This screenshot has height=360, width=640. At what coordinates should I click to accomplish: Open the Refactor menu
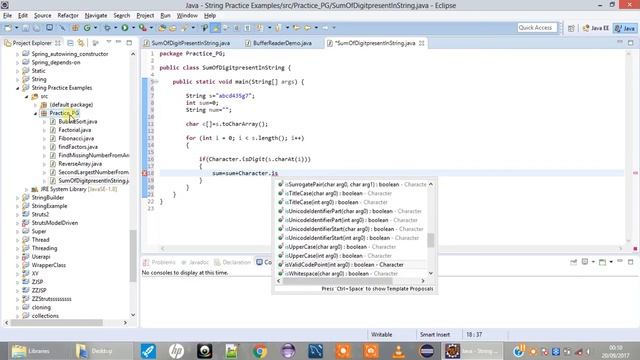point(68,16)
